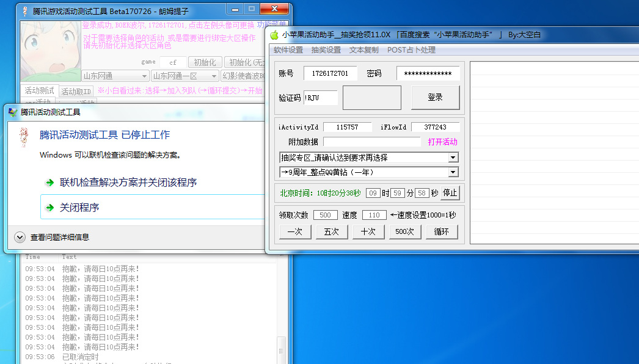639x364 pixels.
Task: Click the 五次 button
Action: coord(332,231)
